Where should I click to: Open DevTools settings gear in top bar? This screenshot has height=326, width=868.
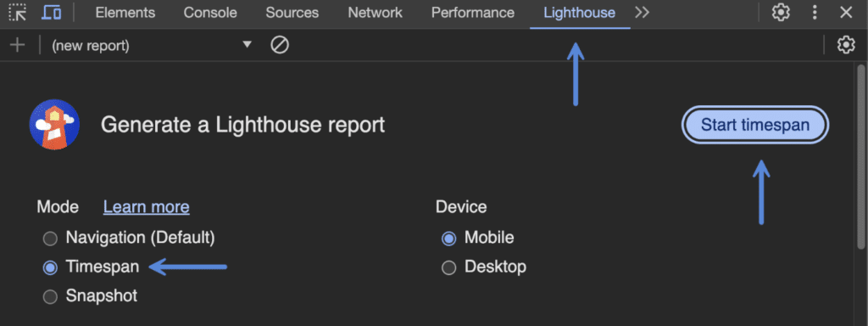click(781, 12)
